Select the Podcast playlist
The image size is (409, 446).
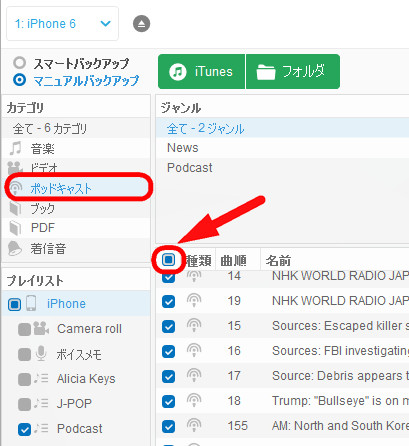(80, 429)
